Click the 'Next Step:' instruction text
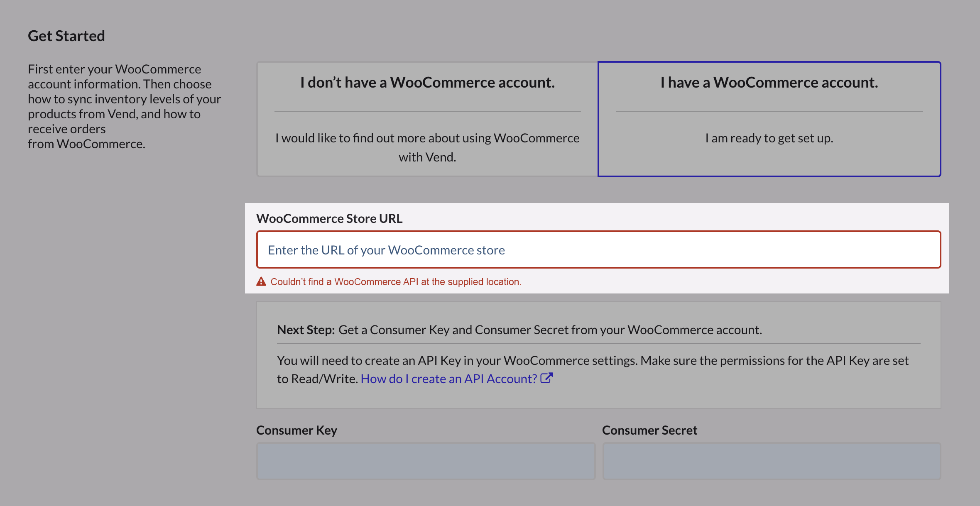Viewport: 980px width, 506px height. point(519,330)
